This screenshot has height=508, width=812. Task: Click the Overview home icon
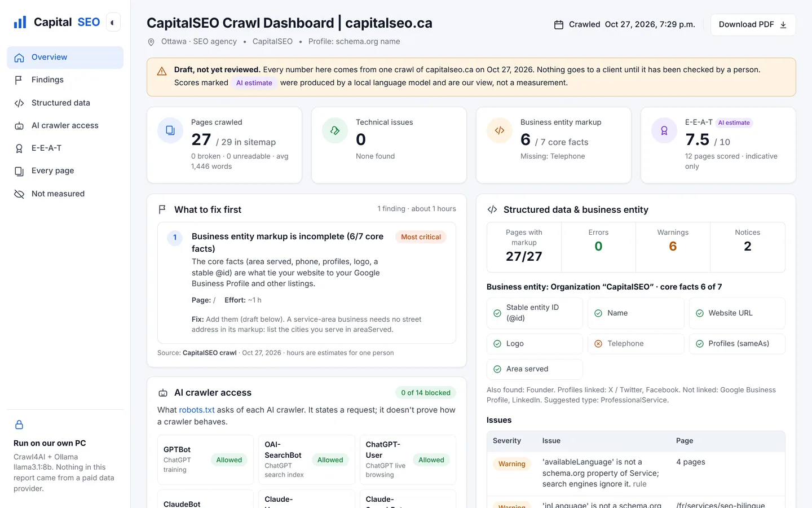(19, 58)
